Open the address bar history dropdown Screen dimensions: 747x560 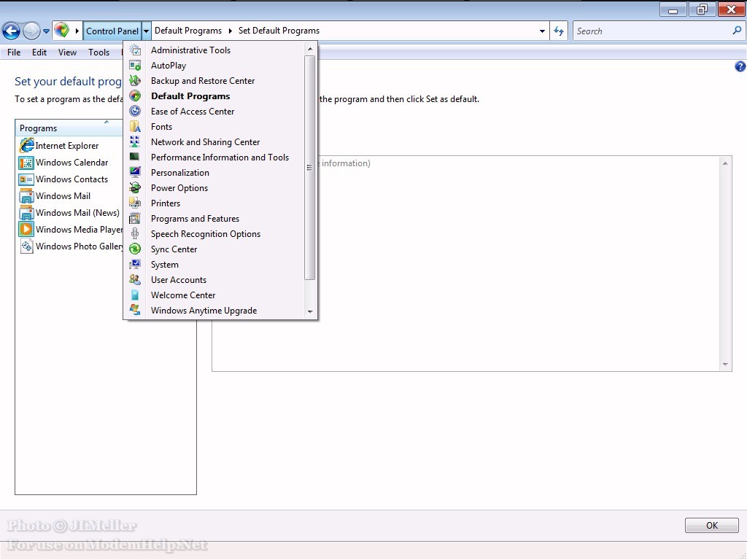tap(542, 31)
